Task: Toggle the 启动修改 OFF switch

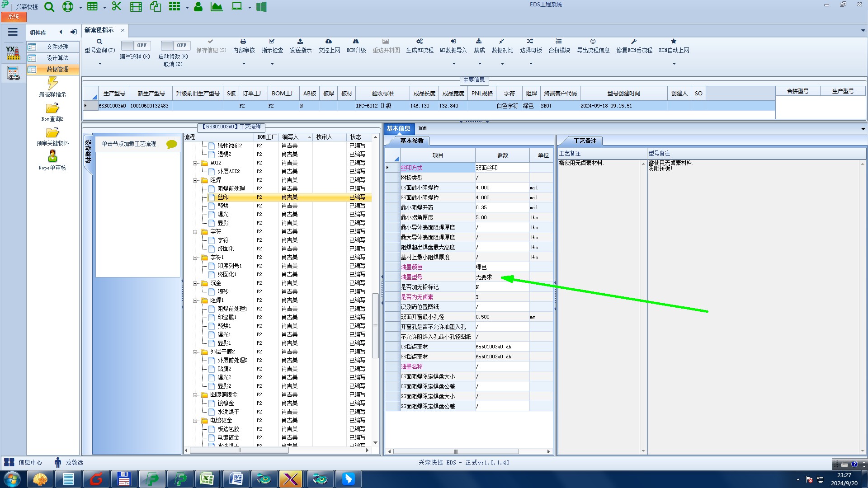Action: click(175, 46)
